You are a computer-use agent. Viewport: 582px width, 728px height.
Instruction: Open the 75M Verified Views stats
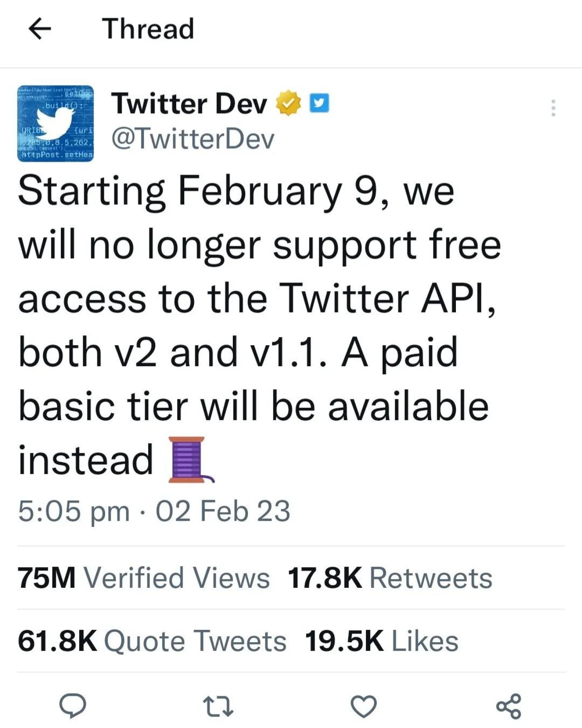pyautogui.click(x=144, y=578)
